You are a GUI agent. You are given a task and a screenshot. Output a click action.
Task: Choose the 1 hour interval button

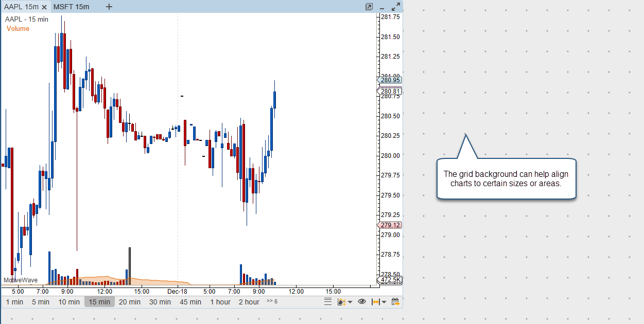[x=220, y=302]
